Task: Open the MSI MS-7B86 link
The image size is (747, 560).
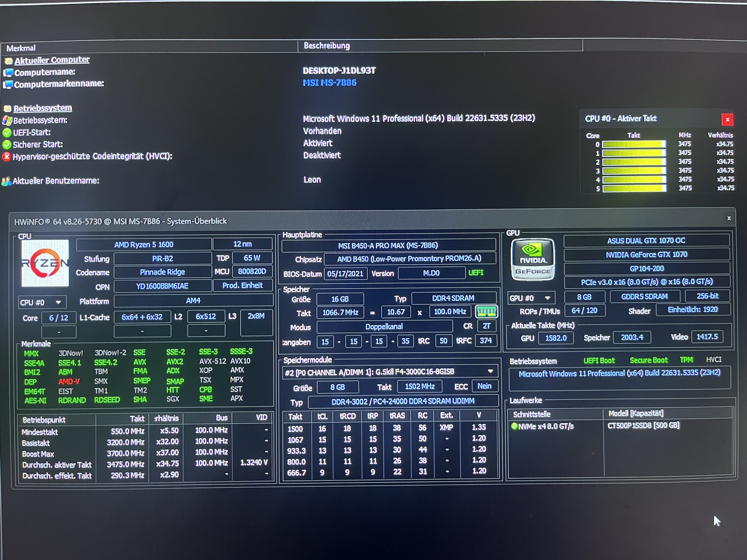Action: tap(329, 83)
